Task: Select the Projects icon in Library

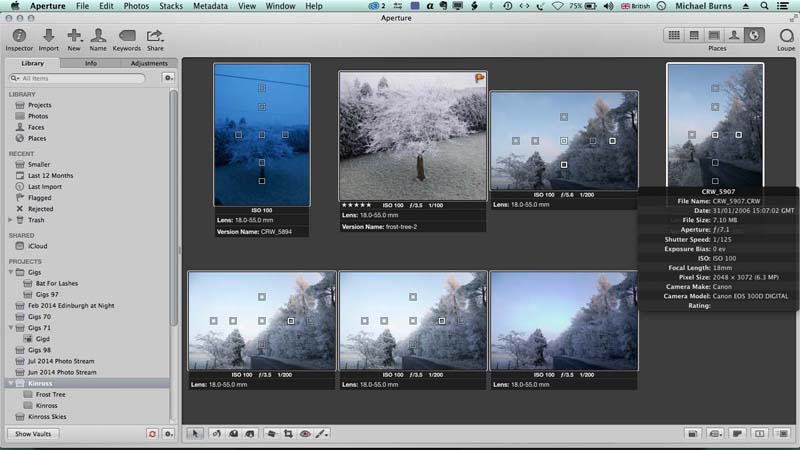Action: pos(20,105)
